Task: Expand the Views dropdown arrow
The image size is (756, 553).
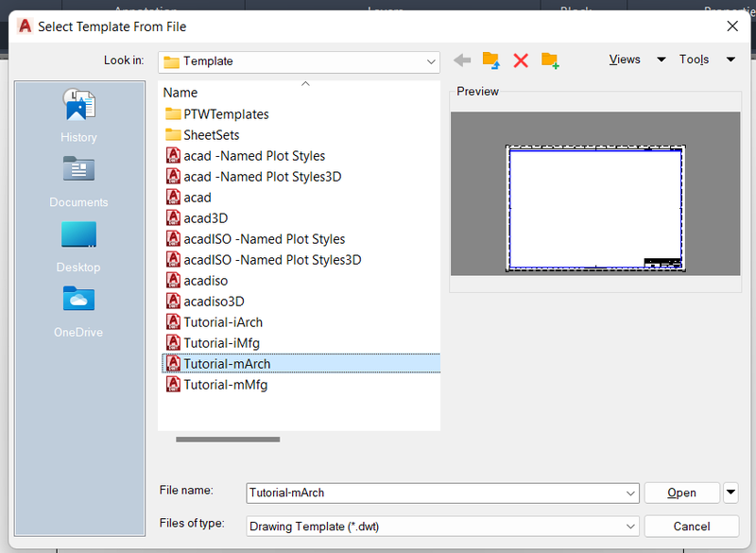Action: click(661, 60)
